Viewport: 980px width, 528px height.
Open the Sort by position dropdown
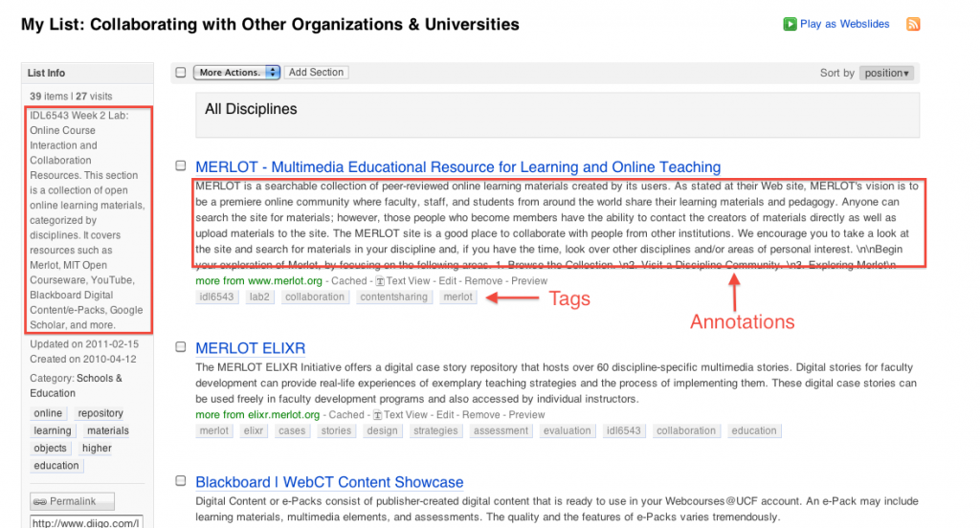[x=886, y=73]
